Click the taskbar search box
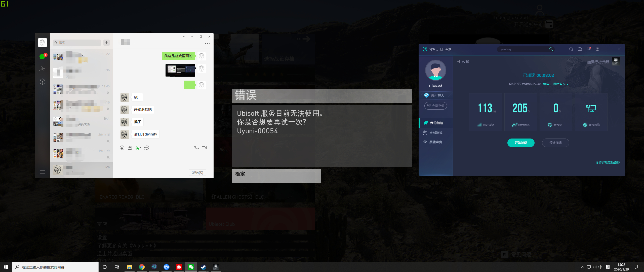The width and height of the screenshot is (644, 272). pyautogui.click(x=55, y=267)
